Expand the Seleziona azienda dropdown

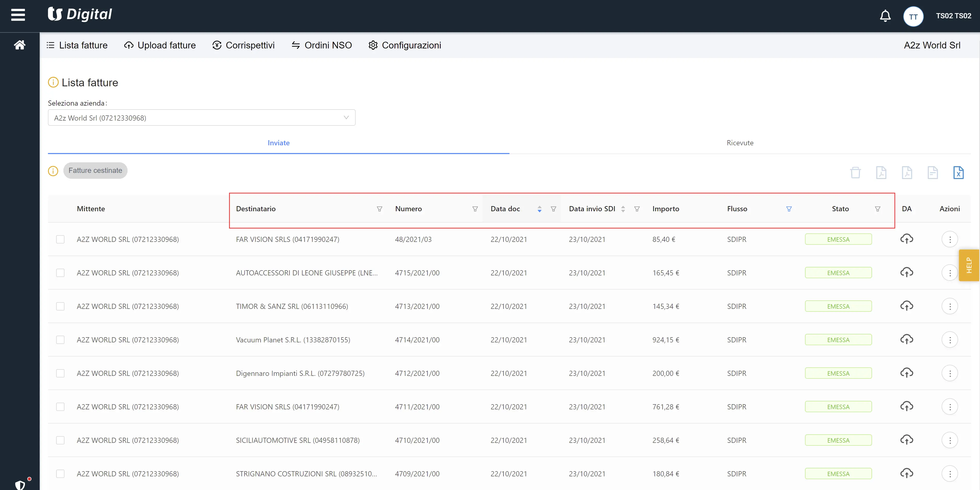[x=201, y=117]
